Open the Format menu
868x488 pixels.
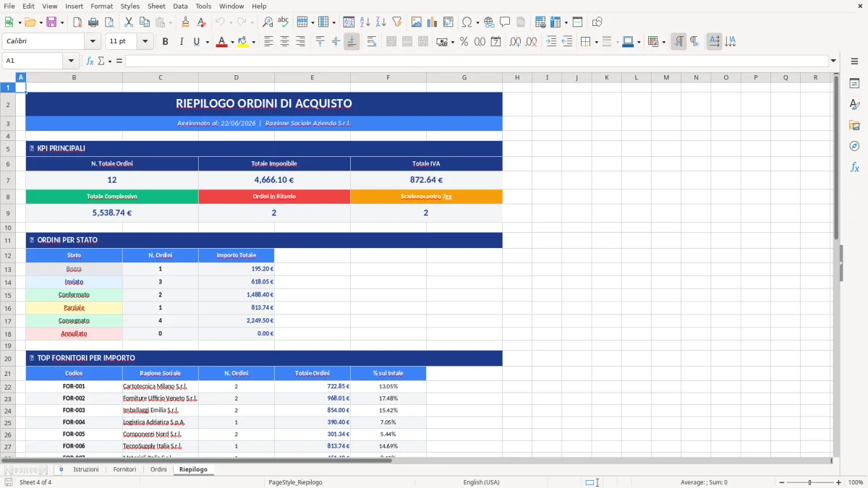click(x=101, y=6)
